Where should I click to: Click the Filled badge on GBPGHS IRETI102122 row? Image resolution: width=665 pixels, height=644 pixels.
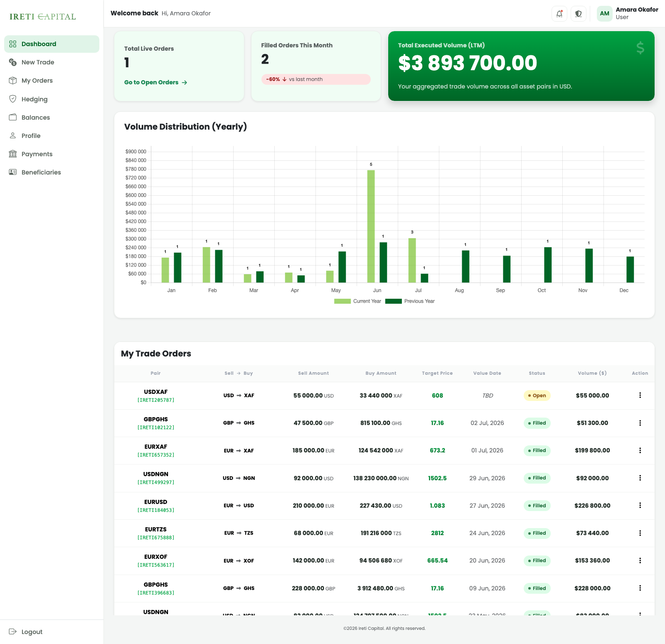pos(537,423)
